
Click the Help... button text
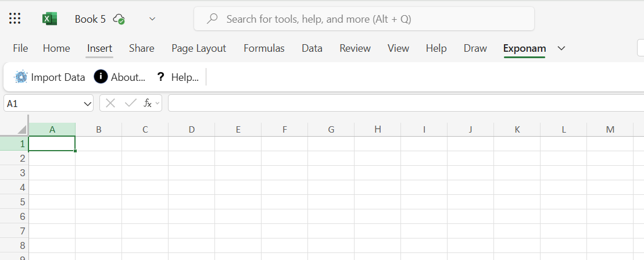(x=185, y=77)
